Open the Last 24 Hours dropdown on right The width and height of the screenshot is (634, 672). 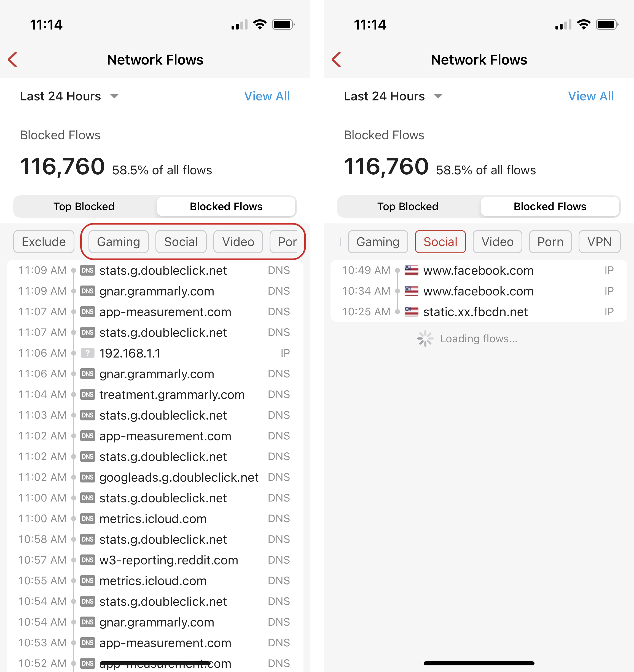click(x=393, y=96)
